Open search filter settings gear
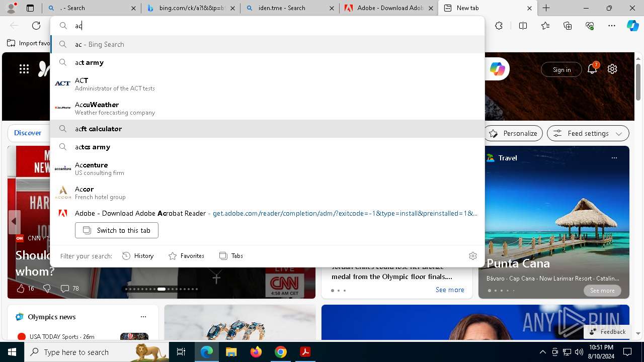Image resolution: width=644 pixels, height=362 pixels. (x=472, y=256)
